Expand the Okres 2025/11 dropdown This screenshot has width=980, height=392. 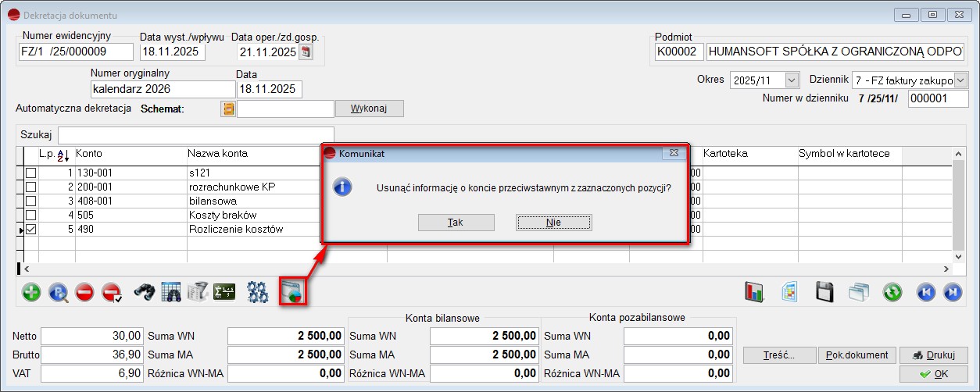point(792,80)
